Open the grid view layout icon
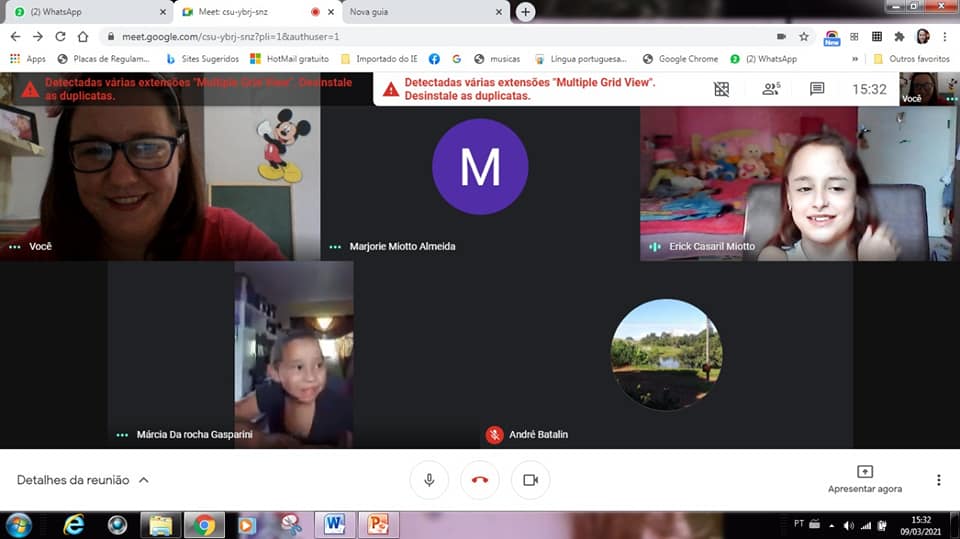 click(721, 89)
